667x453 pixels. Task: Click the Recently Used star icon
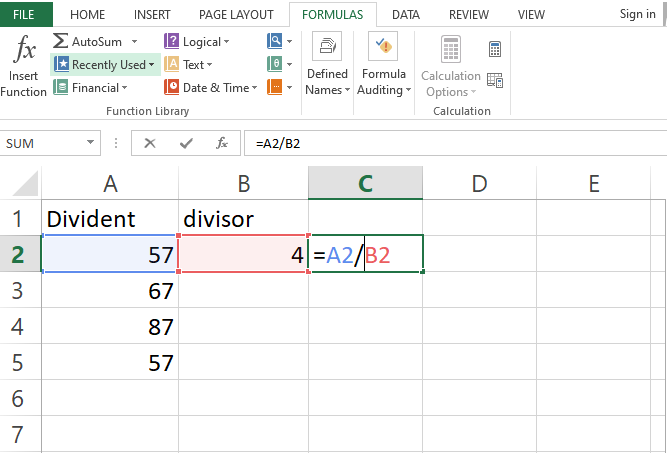click(x=62, y=64)
